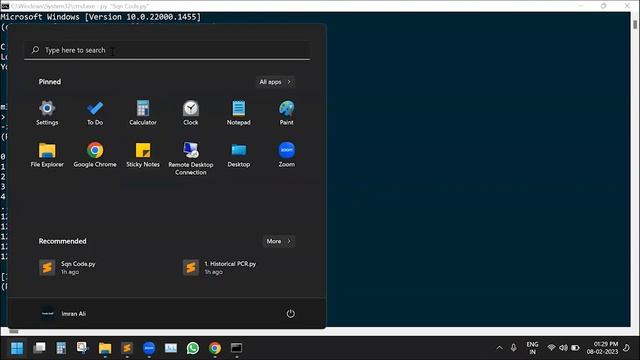Open Task View on the taskbar
Screen dimensions: 640x360
click(x=39, y=348)
